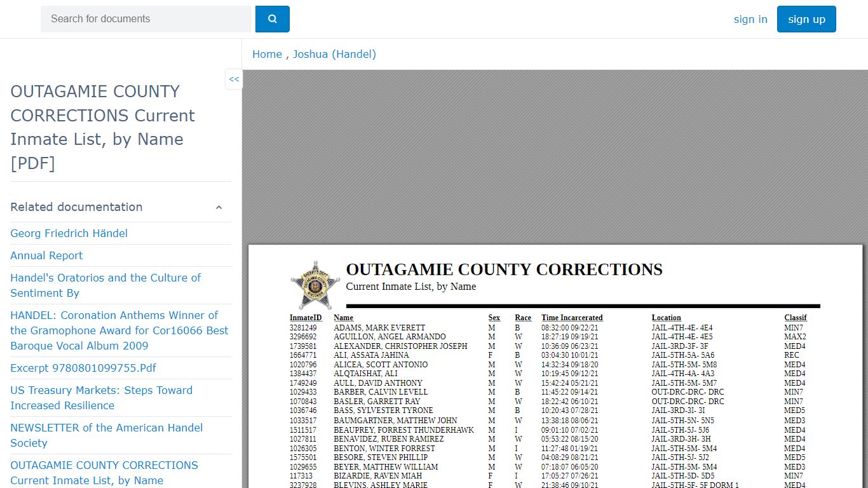
Task: Open Joshua (Handel) breadcrumb link
Action: [x=334, y=55]
